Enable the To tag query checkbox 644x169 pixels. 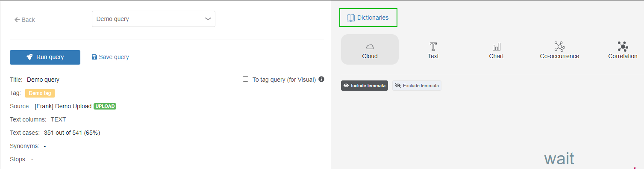tap(245, 79)
